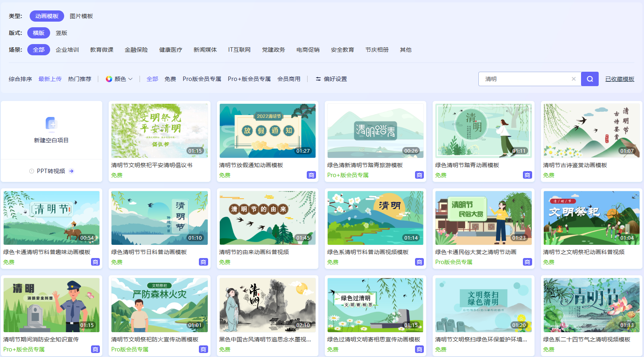
Task: Open the 已收藏模板 link
Action: pyautogui.click(x=620, y=79)
